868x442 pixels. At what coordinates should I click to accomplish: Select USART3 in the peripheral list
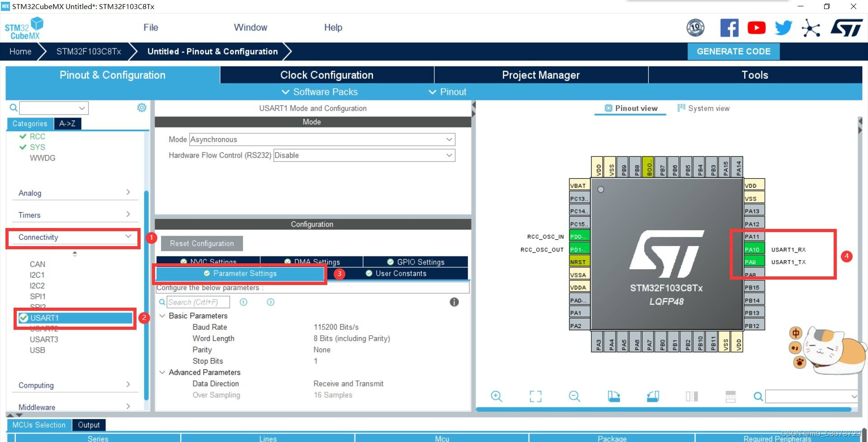44,339
